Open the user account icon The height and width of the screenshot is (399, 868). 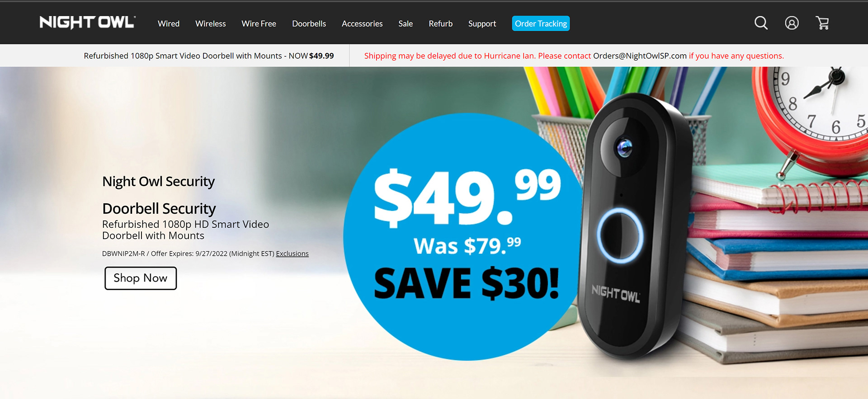792,23
